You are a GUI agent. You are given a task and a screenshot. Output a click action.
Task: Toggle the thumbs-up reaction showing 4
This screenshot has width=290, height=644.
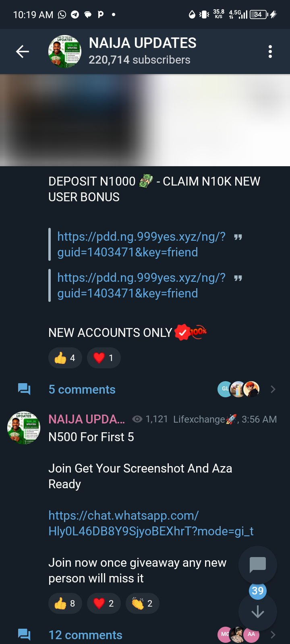[x=65, y=358]
